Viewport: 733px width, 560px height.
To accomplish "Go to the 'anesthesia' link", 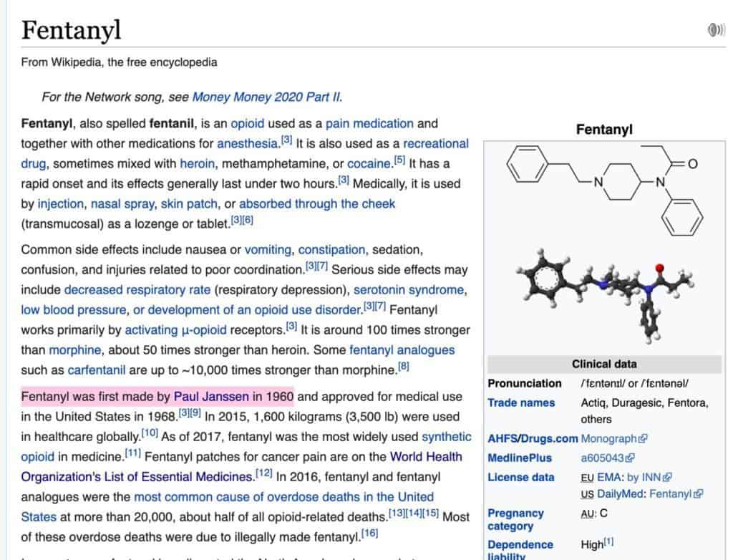I will tap(246, 143).
